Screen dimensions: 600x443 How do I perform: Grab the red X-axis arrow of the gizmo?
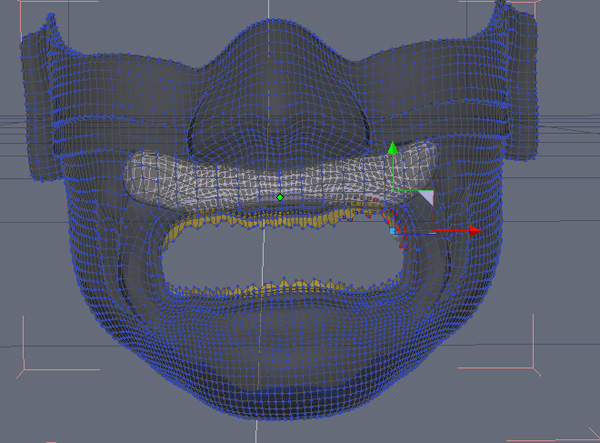(475, 230)
